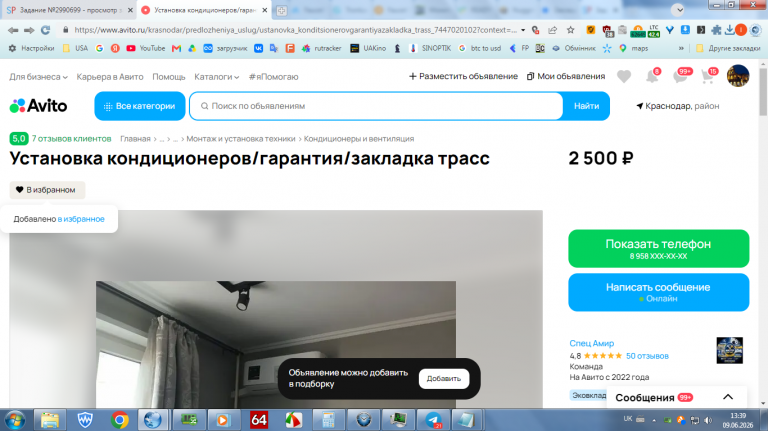Select the Установка кондиционеров browser tab
Screen dimensions: 768x431
[x=205, y=10]
